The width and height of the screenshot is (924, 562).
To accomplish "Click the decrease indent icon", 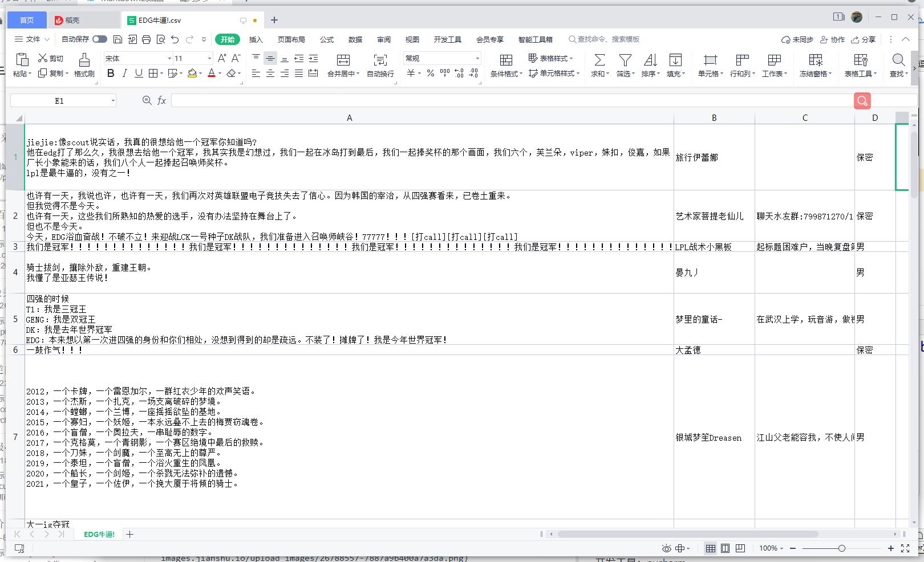I will point(299,58).
